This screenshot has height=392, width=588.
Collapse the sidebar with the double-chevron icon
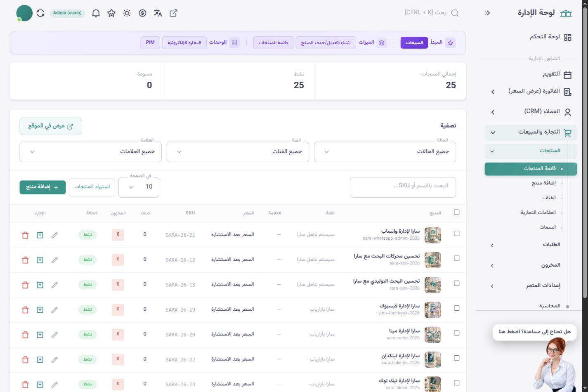(487, 13)
